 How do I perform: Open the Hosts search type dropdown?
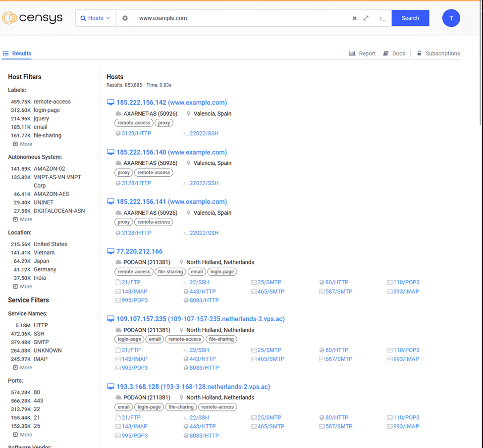96,18
